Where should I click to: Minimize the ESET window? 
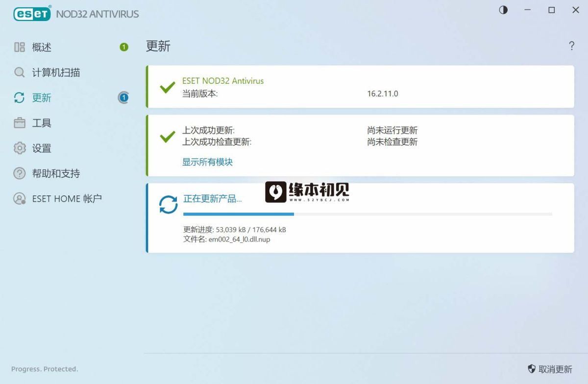point(528,10)
